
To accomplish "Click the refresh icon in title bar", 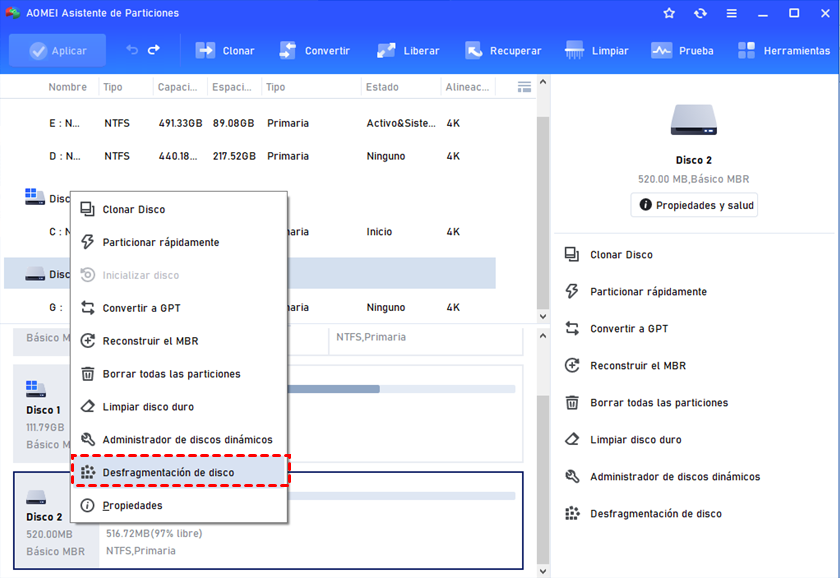I will [700, 13].
